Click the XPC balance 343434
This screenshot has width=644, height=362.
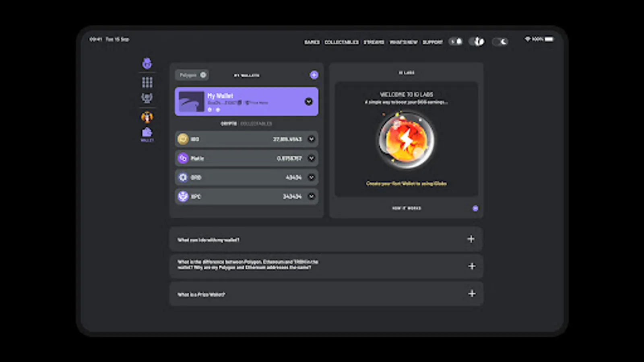(292, 197)
